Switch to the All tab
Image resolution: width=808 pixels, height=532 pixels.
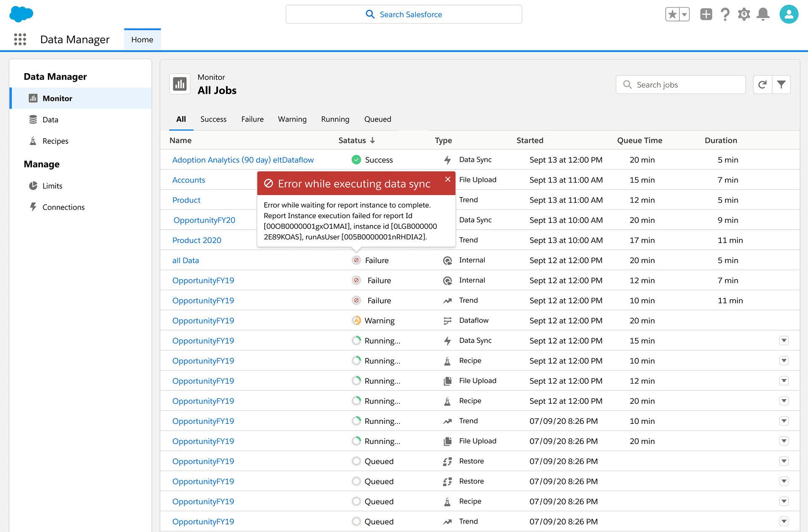tap(181, 119)
